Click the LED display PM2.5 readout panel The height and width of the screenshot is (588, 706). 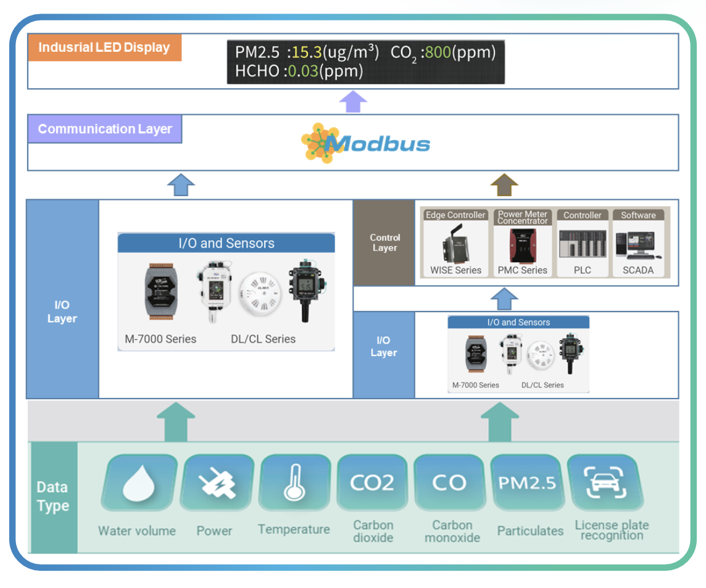(x=365, y=62)
